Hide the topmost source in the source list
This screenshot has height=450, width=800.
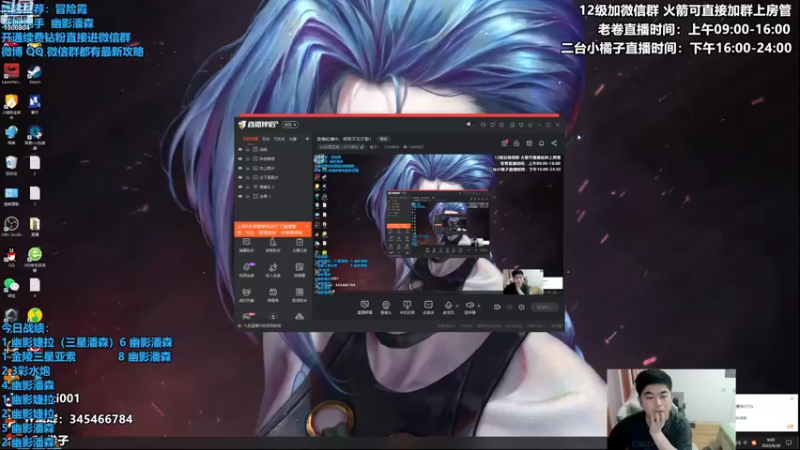click(240, 149)
